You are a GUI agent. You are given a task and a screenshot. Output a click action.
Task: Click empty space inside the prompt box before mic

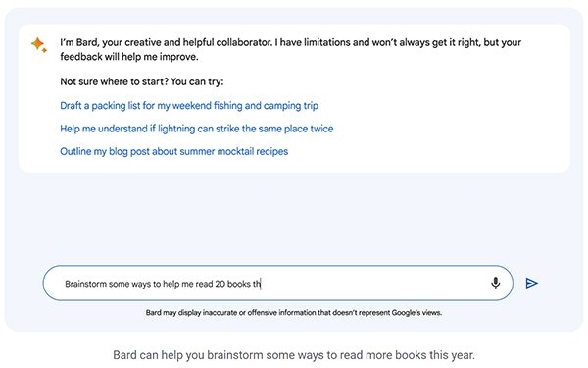[375, 284]
